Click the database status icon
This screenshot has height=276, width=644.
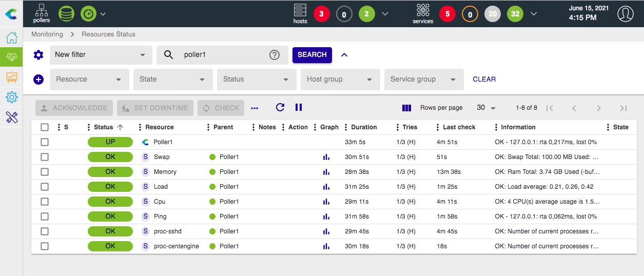[66, 13]
